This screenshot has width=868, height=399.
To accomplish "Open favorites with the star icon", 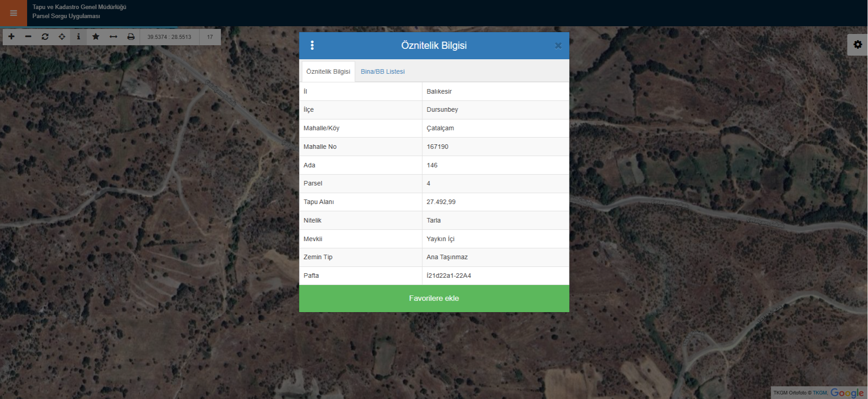I will [x=96, y=37].
